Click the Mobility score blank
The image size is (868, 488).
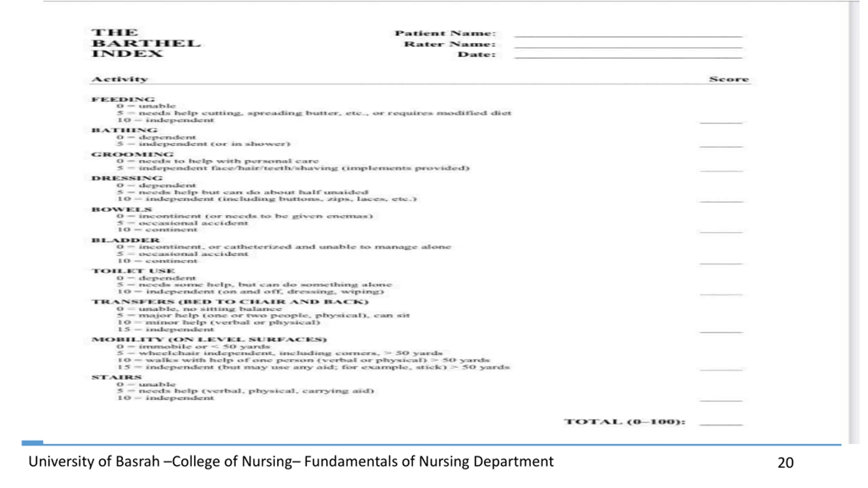721,369
